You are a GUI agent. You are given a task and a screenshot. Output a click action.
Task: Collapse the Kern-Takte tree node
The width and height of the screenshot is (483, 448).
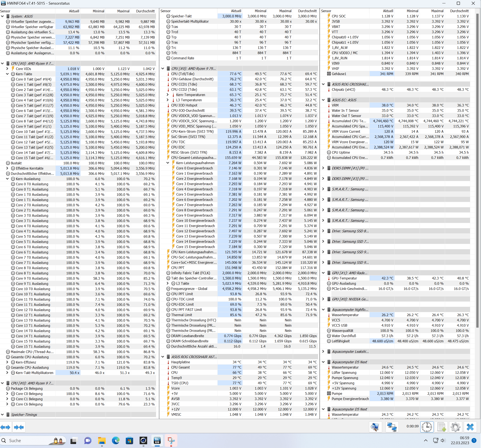[x=7, y=74]
